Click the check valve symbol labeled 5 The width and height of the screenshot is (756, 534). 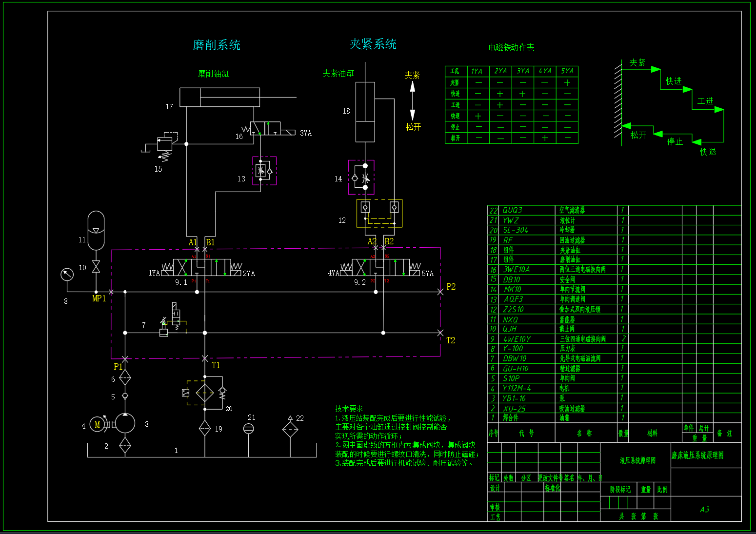click(x=125, y=396)
